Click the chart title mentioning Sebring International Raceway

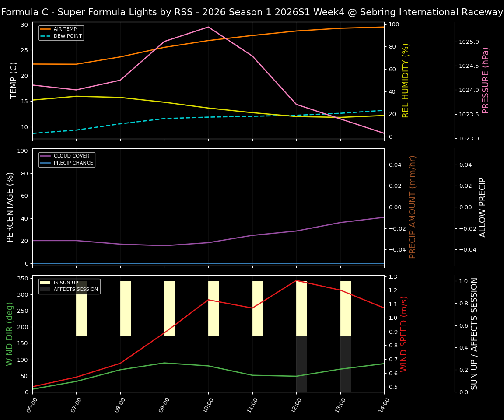tap(252, 12)
